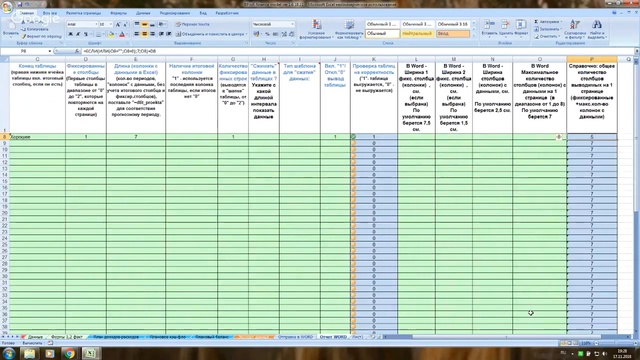The width and height of the screenshot is (640, 360).
Task: Open the Name Box dropdown arrow
Action: point(49,51)
